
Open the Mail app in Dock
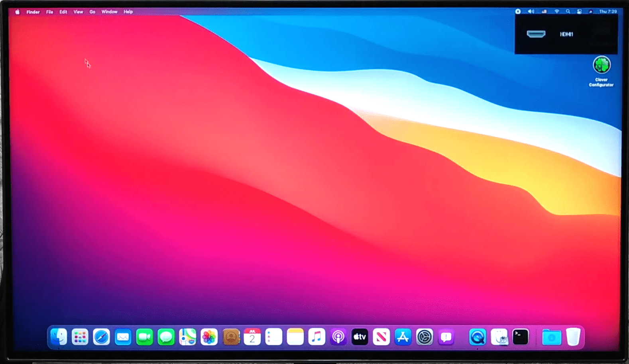(x=123, y=337)
